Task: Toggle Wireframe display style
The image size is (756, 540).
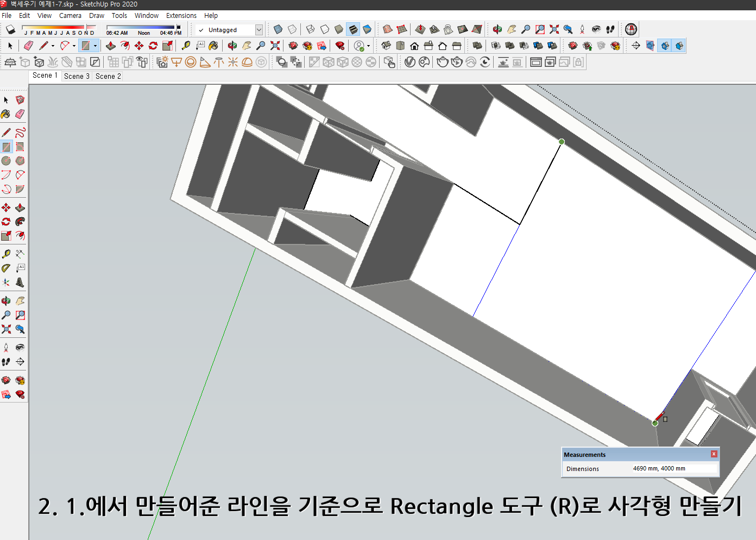Action: [x=310, y=29]
